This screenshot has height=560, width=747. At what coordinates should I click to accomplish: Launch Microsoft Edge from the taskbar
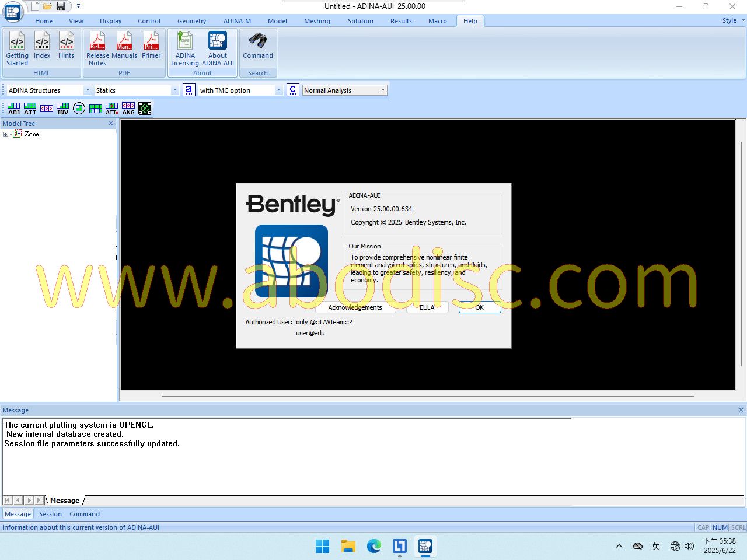374,546
